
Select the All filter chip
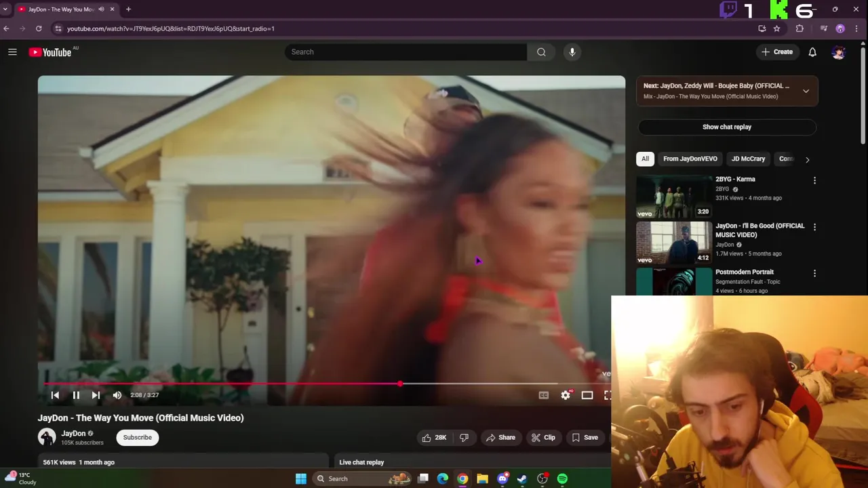click(x=646, y=159)
